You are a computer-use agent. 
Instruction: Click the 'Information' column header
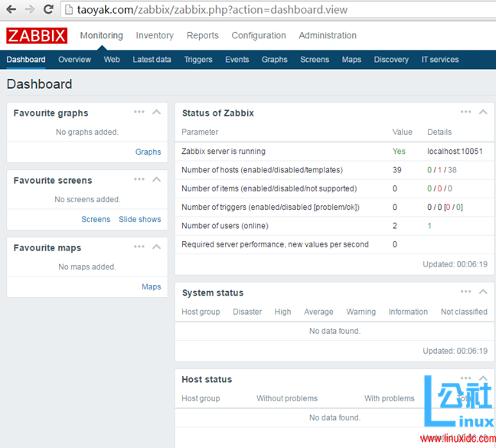408,312
